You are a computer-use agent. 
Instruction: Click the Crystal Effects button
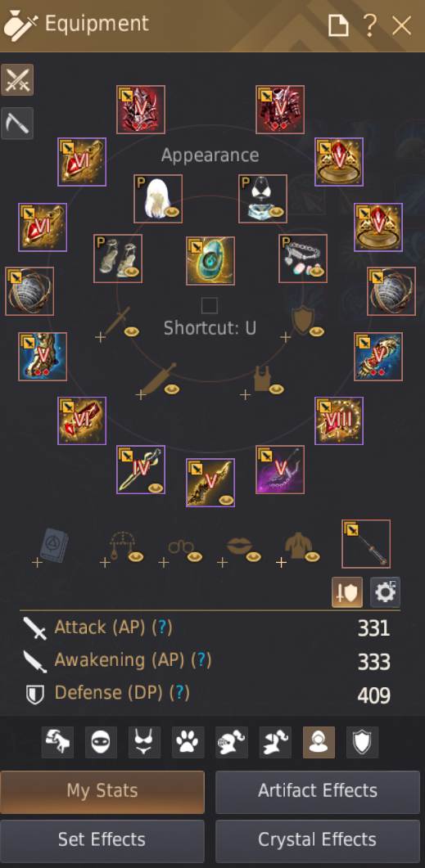point(318,841)
